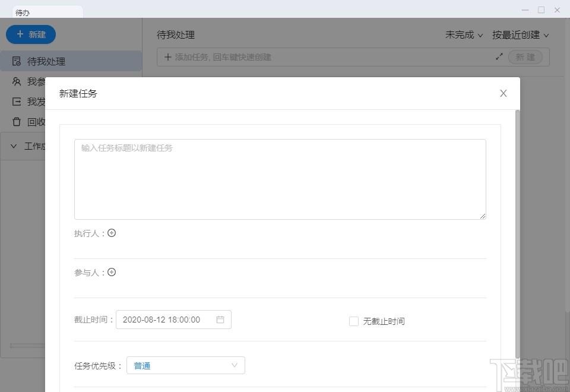Click the sidebar horizontal scrollbar
570x392 pixels.
[x=28, y=346]
